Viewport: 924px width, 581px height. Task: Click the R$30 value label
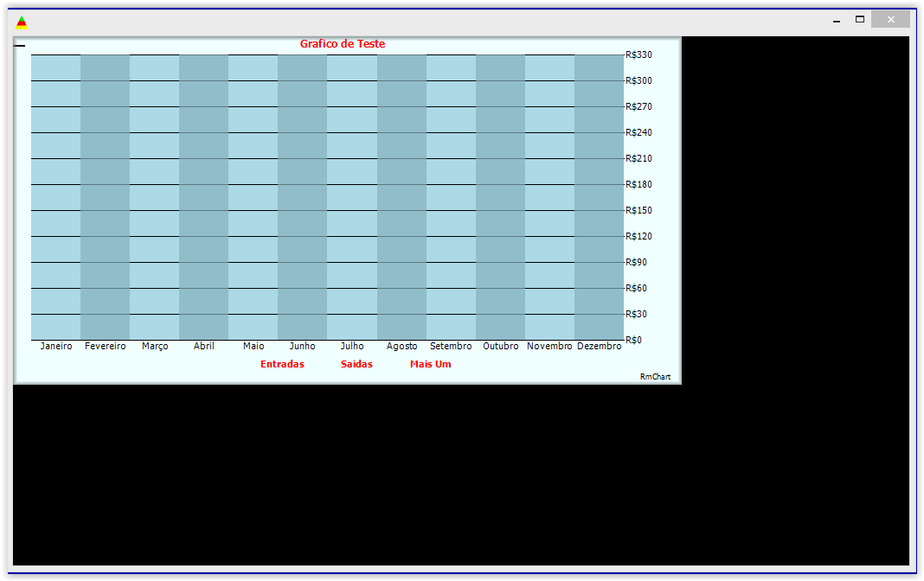(x=637, y=314)
